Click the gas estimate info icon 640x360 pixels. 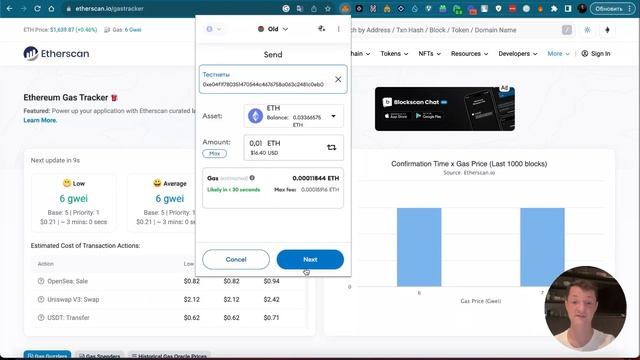click(x=252, y=178)
